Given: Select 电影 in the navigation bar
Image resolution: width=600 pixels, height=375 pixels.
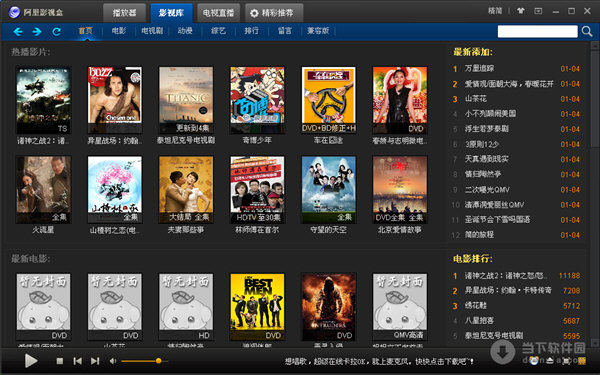Looking at the screenshot, I should tap(119, 31).
